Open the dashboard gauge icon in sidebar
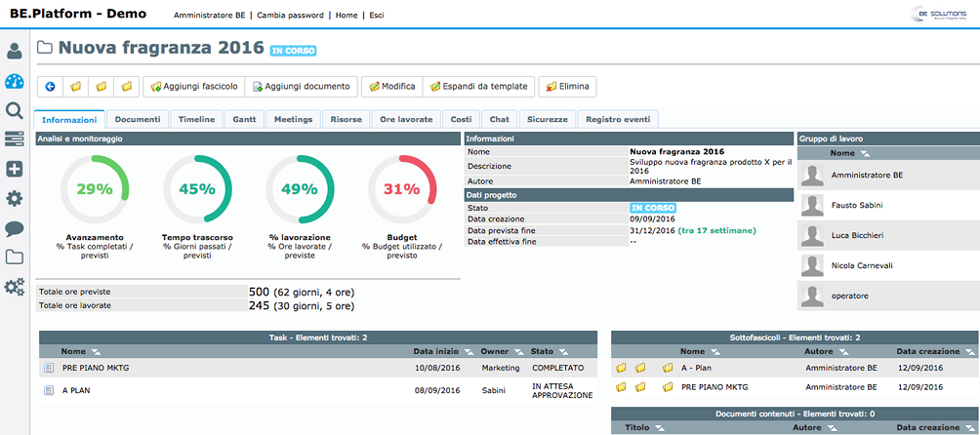980x435 pixels. click(14, 82)
